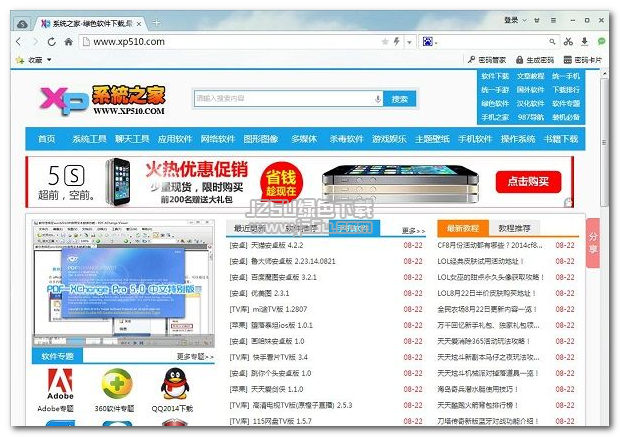Open 聊天工具 navigation item

click(132, 139)
